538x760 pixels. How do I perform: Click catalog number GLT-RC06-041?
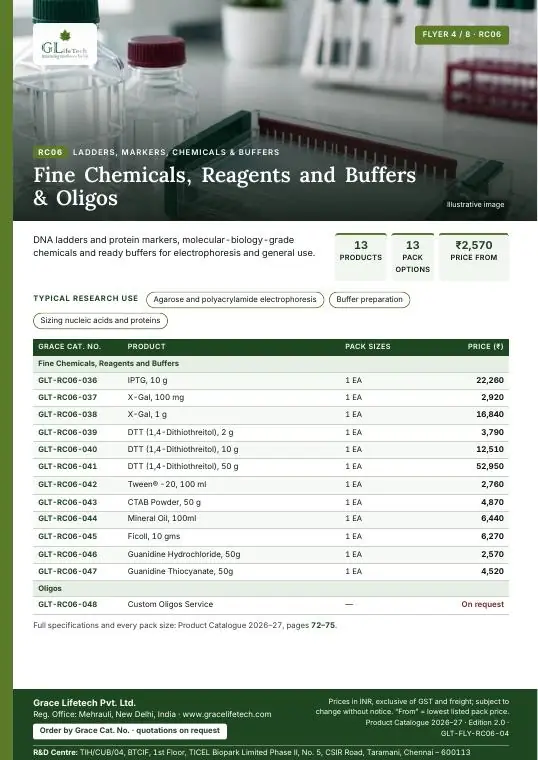tap(67, 466)
